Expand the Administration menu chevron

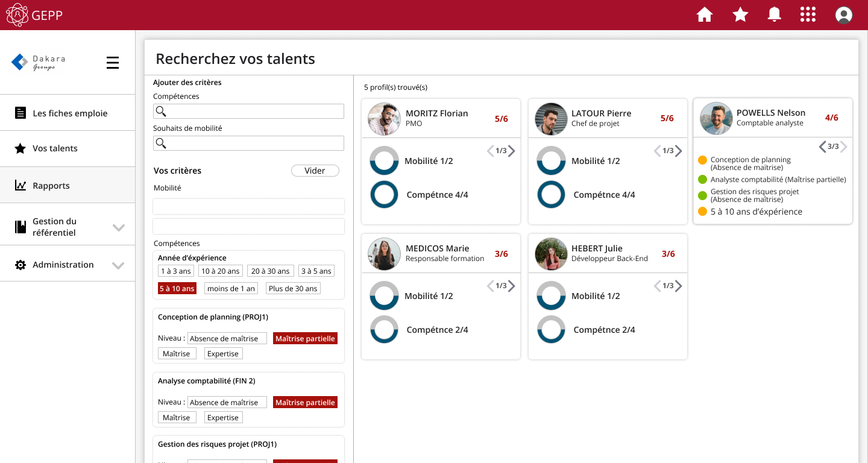(x=119, y=265)
